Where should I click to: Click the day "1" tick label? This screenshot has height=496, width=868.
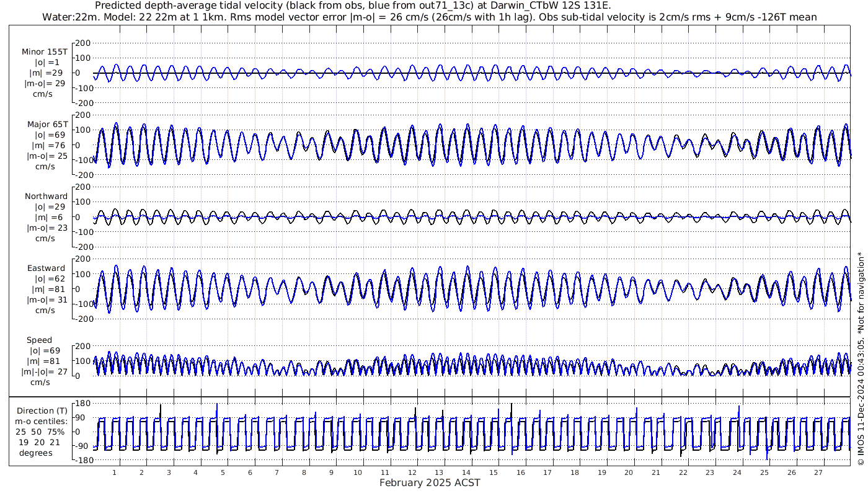(115, 472)
